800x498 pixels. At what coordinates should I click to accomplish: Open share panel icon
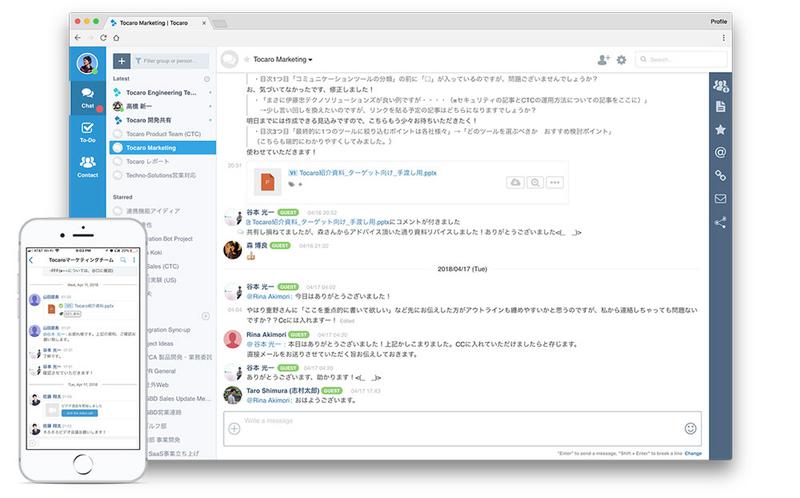(720, 222)
